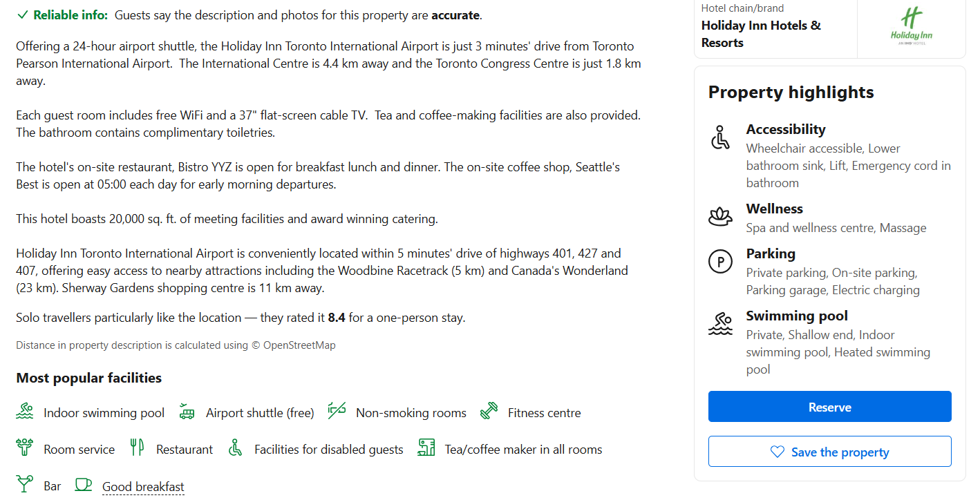
Task: Click the Swimming pool highlight icon
Action: click(x=720, y=325)
